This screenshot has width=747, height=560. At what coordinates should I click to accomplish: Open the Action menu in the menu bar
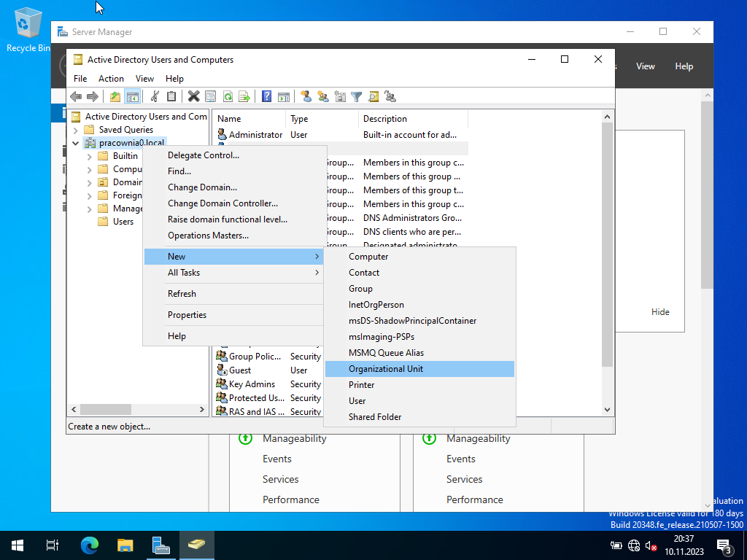pyautogui.click(x=111, y=79)
